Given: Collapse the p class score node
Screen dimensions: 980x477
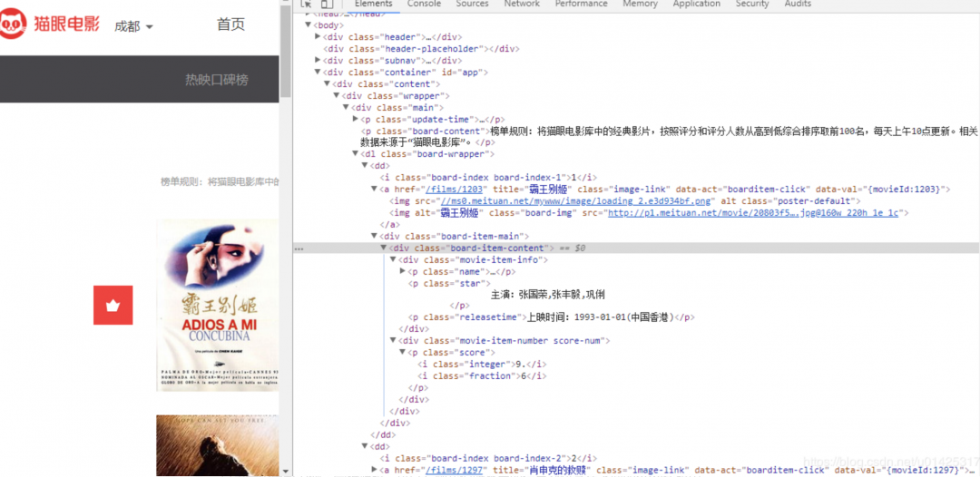Looking at the screenshot, I should click(x=403, y=353).
